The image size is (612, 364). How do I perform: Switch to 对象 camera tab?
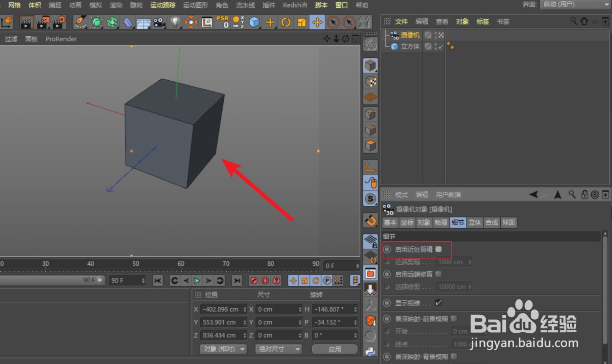(424, 223)
